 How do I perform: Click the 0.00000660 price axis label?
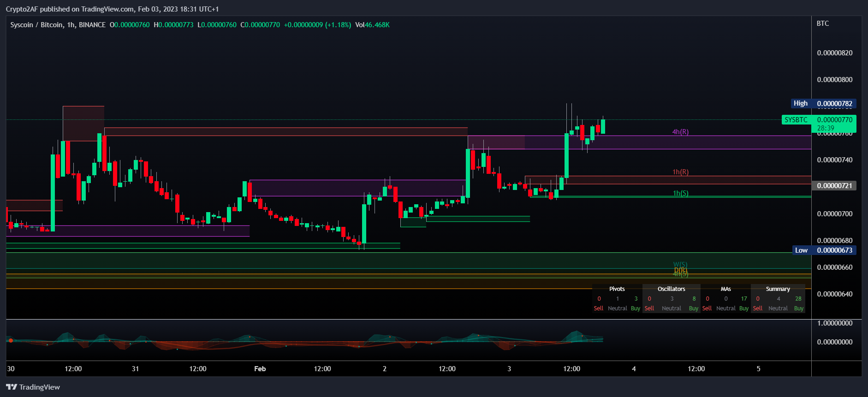pyautogui.click(x=834, y=267)
